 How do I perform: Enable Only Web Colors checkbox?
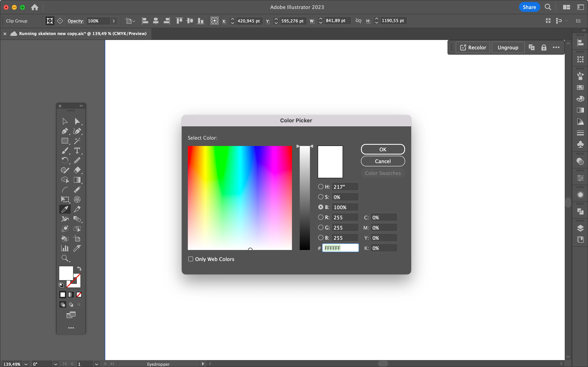[x=191, y=259]
